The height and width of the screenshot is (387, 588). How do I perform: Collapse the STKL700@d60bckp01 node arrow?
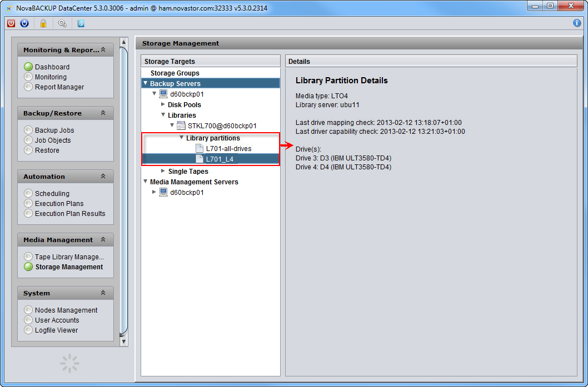tap(172, 125)
